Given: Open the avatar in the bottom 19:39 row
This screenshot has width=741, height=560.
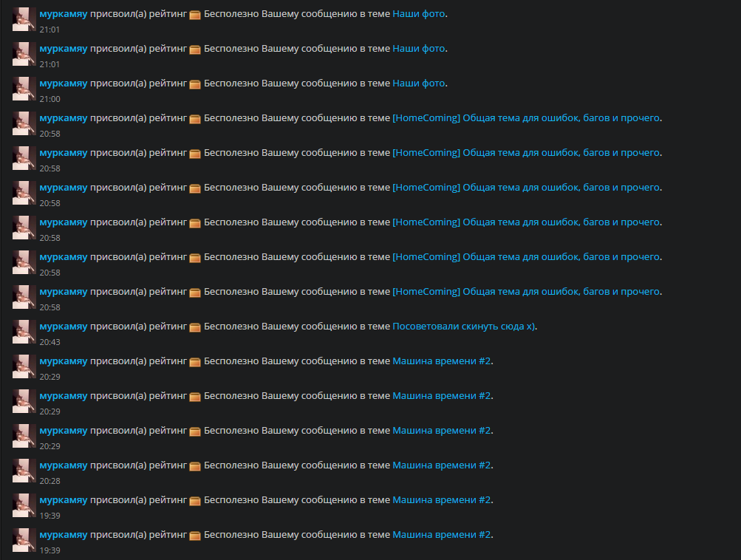Looking at the screenshot, I should 24,539.
